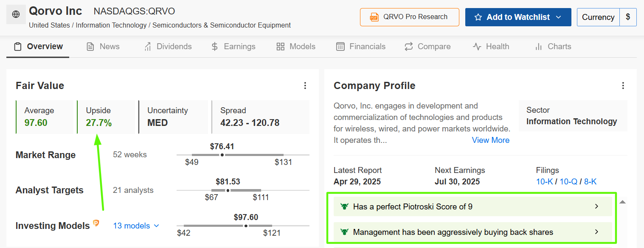Viewport: 644px width, 248px height.
Task: Open Fair Value panel three-dot menu
Action: tap(305, 86)
